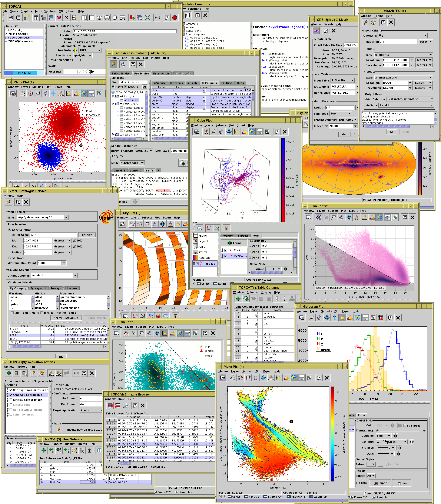The height and width of the screenshot is (504, 441).
Task: Click the SAMP broadcast tower icon
Action: (26, 18)
